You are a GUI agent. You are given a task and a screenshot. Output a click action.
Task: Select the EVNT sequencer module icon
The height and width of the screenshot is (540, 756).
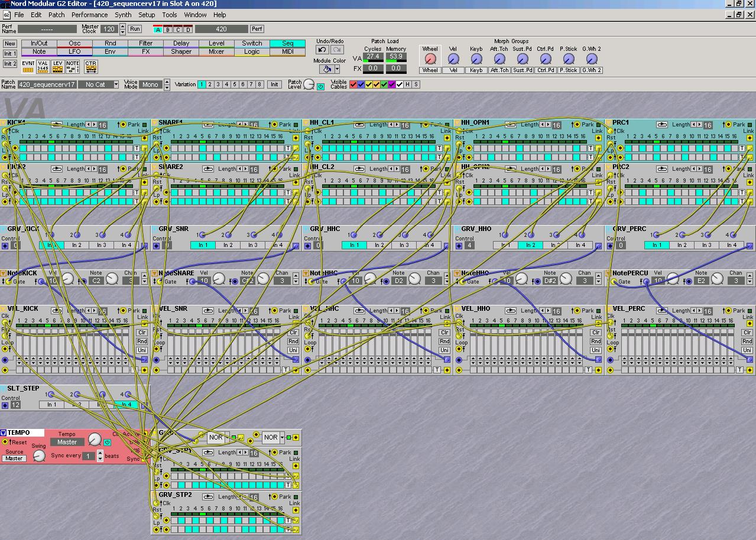tap(28, 67)
